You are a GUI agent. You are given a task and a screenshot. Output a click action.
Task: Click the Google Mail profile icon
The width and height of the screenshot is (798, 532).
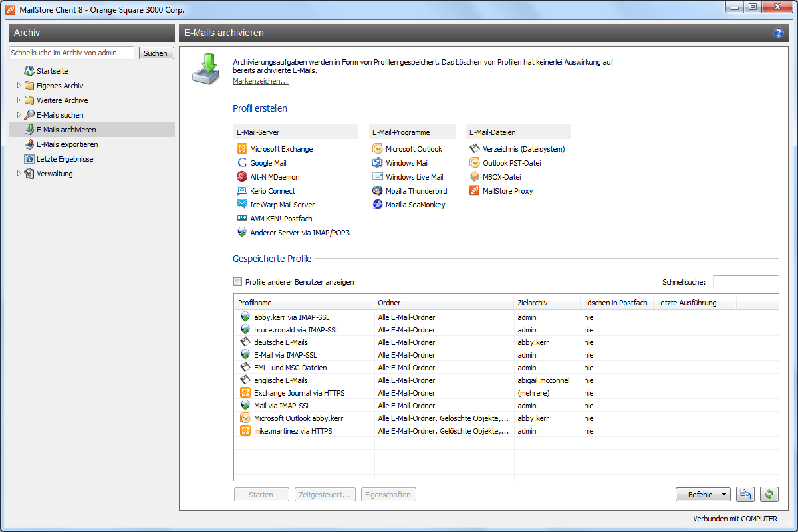click(242, 163)
